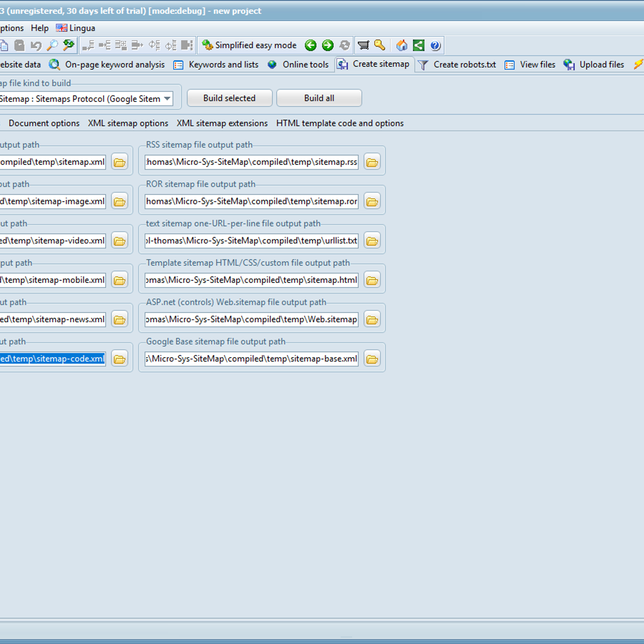The width and height of the screenshot is (644, 644).
Task: Click the undo arrow toolbar icon
Action: click(36, 45)
